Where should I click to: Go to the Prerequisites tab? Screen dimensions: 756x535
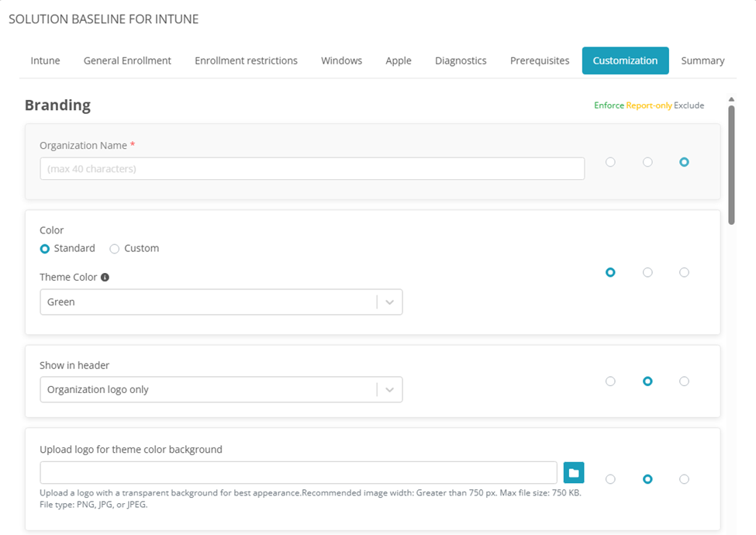pos(540,60)
